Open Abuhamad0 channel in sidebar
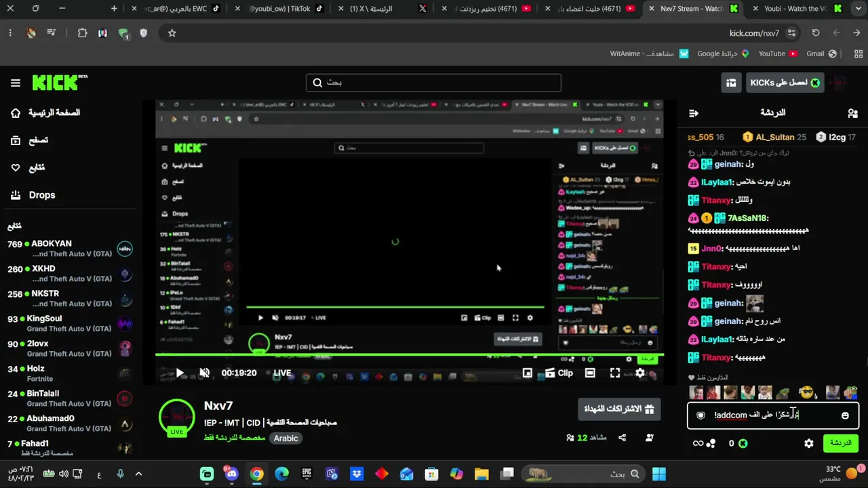868x488 pixels. [x=70, y=424]
